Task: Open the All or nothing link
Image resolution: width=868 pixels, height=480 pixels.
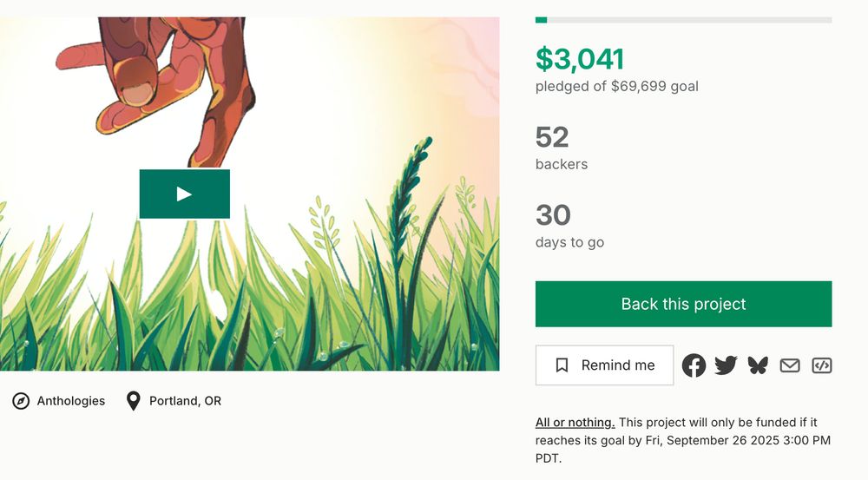Action: 575,423
